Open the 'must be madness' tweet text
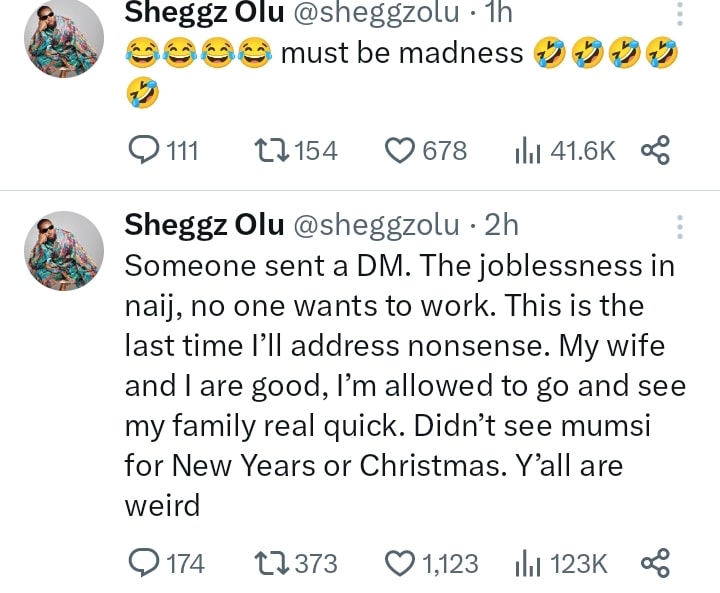The width and height of the screenshot is (720, 593). (400, 53)
